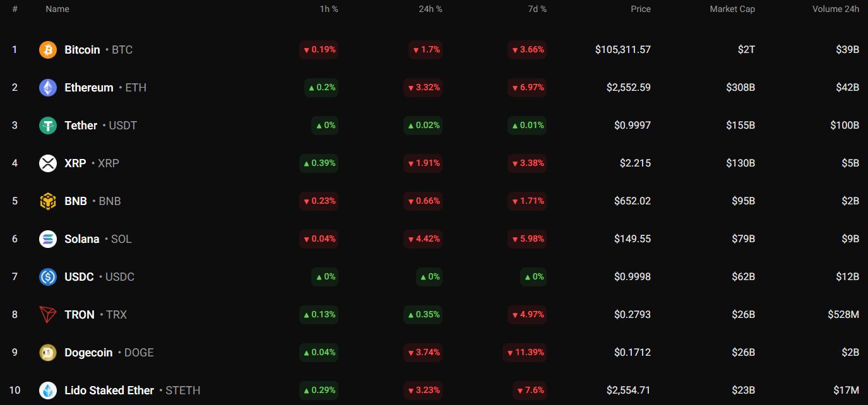Open Dogecoin details via its name
The image size is (868, 405).
click(88, 352)
